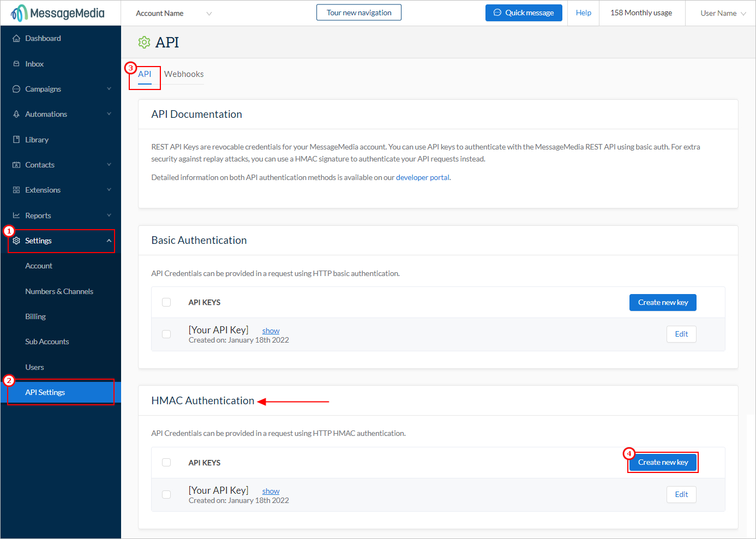Create new key under HMAC Authentication
Image resolution: width=756 pixels, height=539 pixels.
tap(663, 462)
